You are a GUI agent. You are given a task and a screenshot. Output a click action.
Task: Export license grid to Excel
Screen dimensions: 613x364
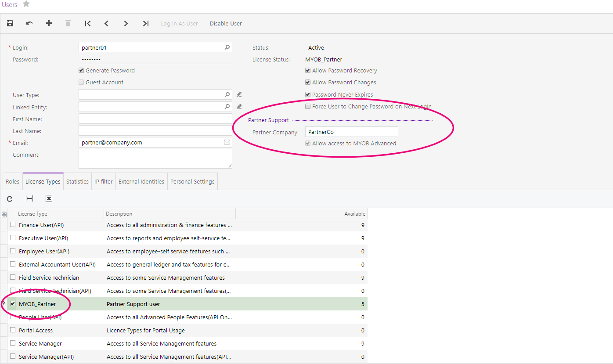(x=49, y=199)
